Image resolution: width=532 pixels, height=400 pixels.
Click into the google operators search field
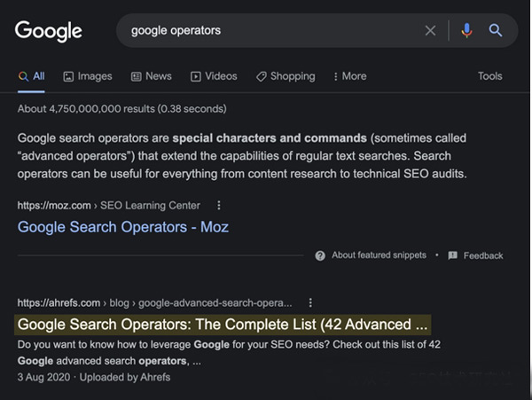[266, 31]
